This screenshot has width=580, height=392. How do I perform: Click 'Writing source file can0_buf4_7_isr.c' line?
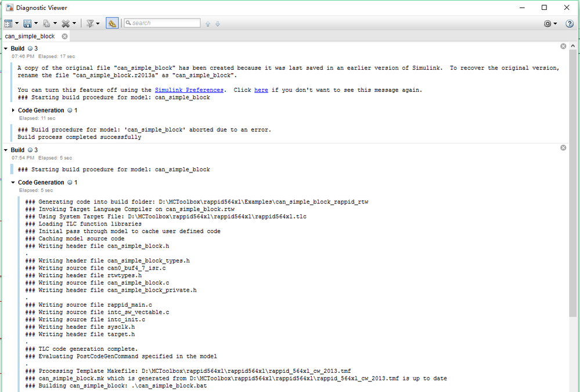pos(95,268)
